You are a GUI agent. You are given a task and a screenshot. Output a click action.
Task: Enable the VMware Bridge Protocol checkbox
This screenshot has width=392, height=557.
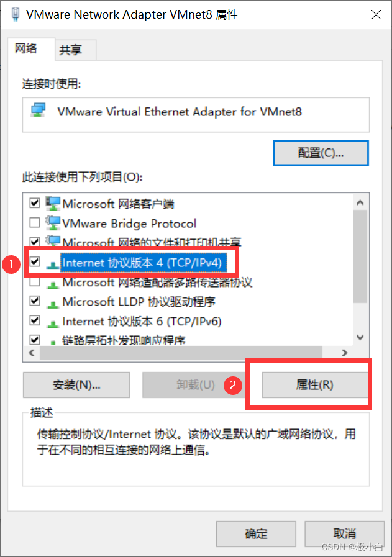pyautogui.click(x=34, y=223)
